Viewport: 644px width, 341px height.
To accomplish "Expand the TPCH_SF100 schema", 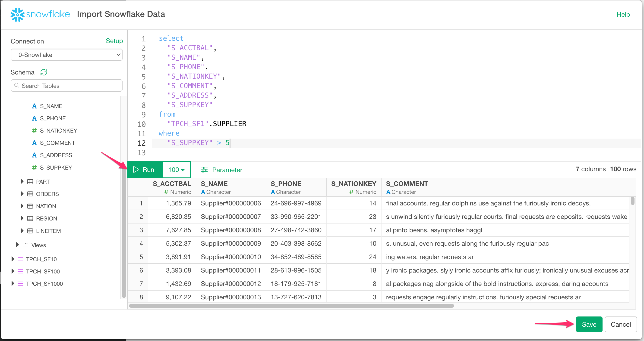I will tap(13, 271).
